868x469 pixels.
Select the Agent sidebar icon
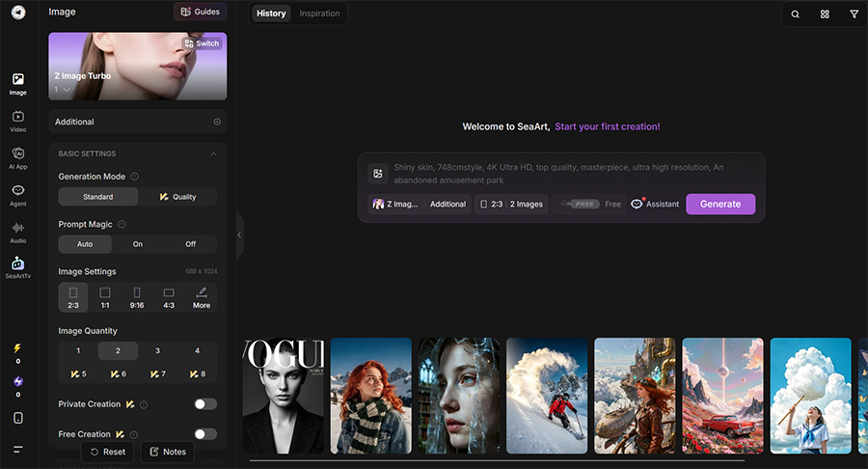click(17, 196)
